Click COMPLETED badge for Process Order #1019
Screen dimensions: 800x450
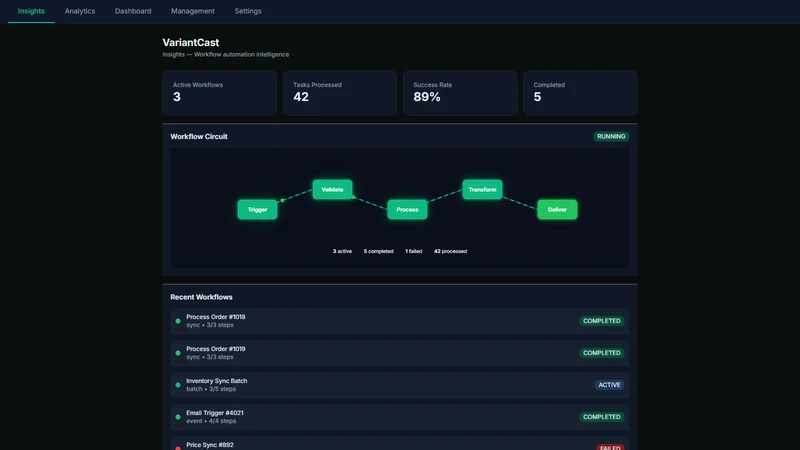click(x=602, y=353)
